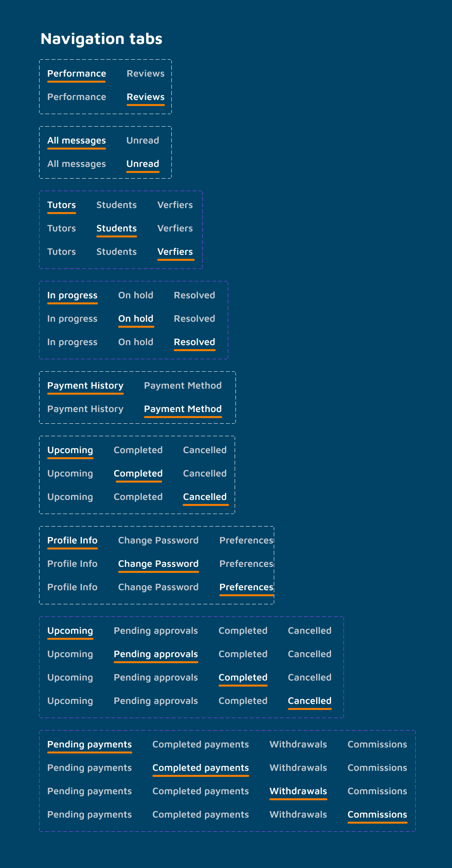452x868 pixels.
Task: Open the highlighted All messages tab
Action: coord(77,141)
